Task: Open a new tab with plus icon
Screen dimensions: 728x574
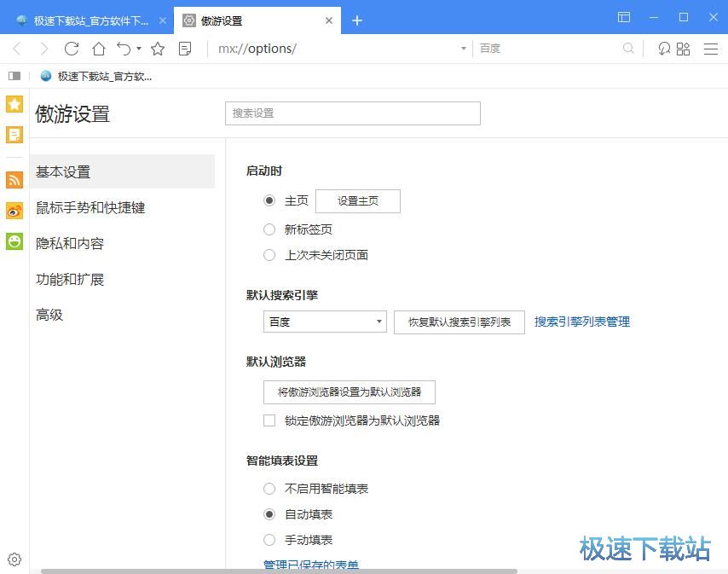Action: (356, 20)
